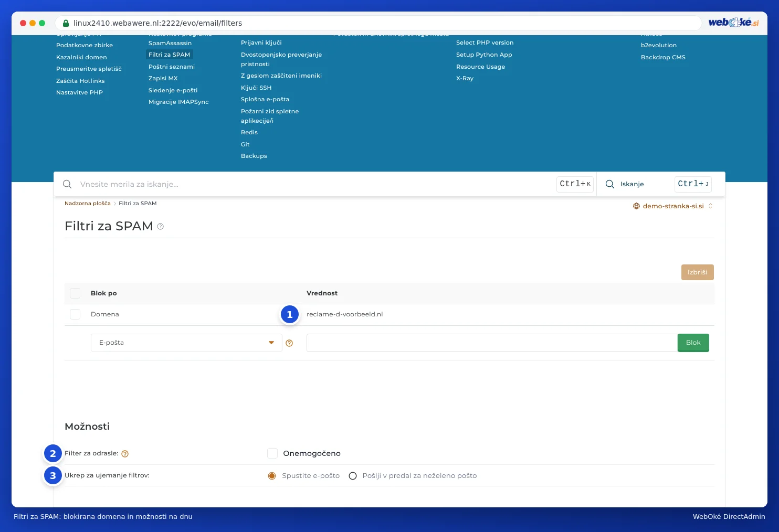Focus the block value input field
779x532 pixels.
tap(492, 343)
